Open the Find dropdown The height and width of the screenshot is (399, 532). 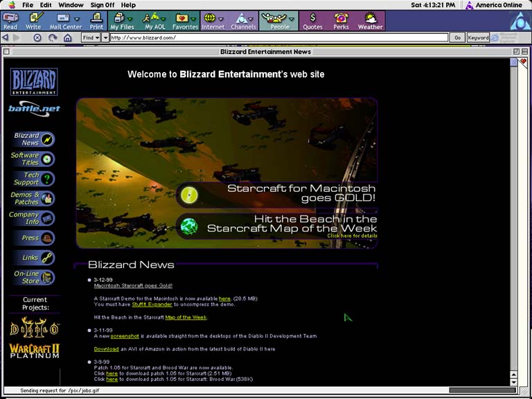(91, 37)
